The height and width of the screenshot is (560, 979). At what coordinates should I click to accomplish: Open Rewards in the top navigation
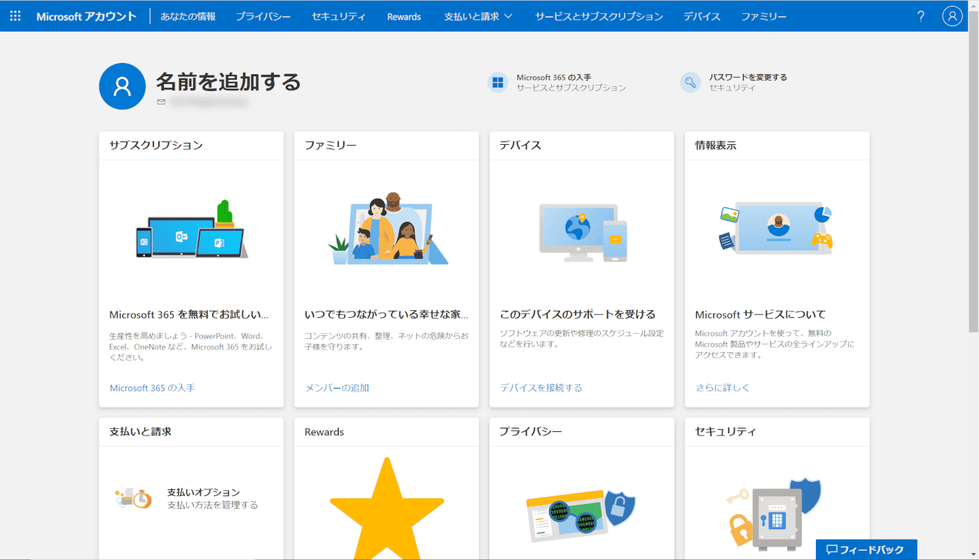point(404,16)
